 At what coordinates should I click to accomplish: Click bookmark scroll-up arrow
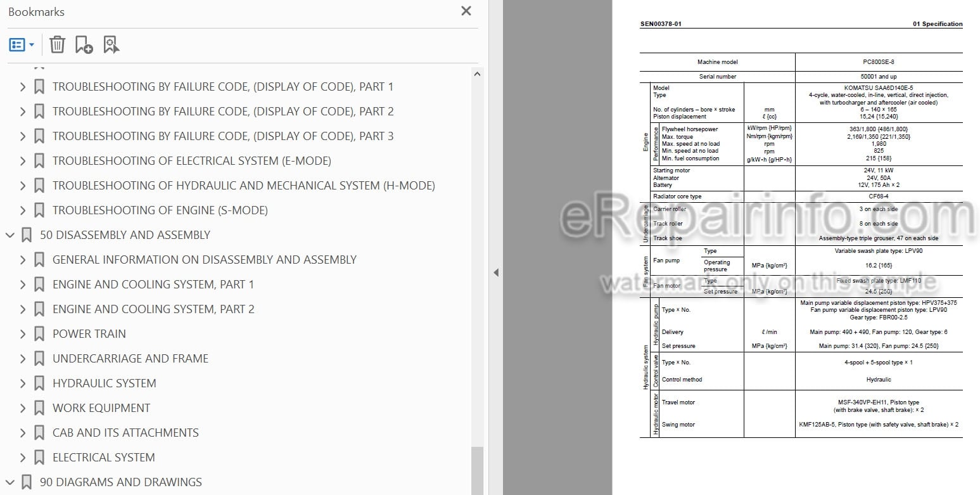(478, 74)
